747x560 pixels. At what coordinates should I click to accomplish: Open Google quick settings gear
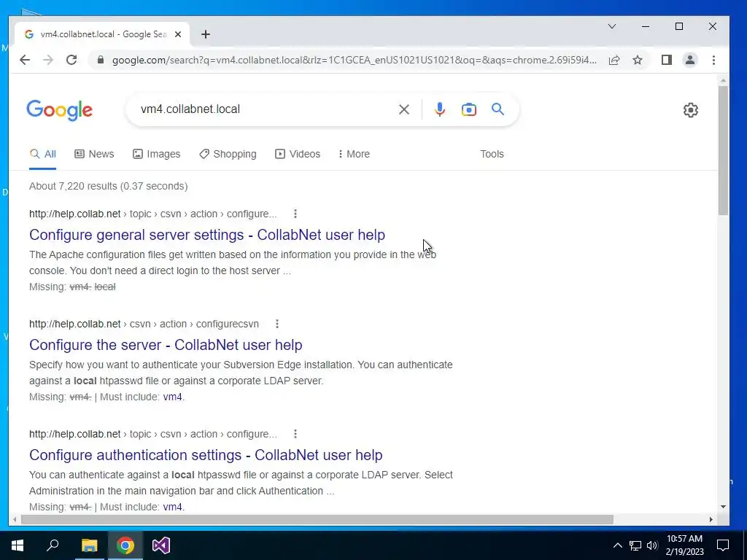[690, 110]
